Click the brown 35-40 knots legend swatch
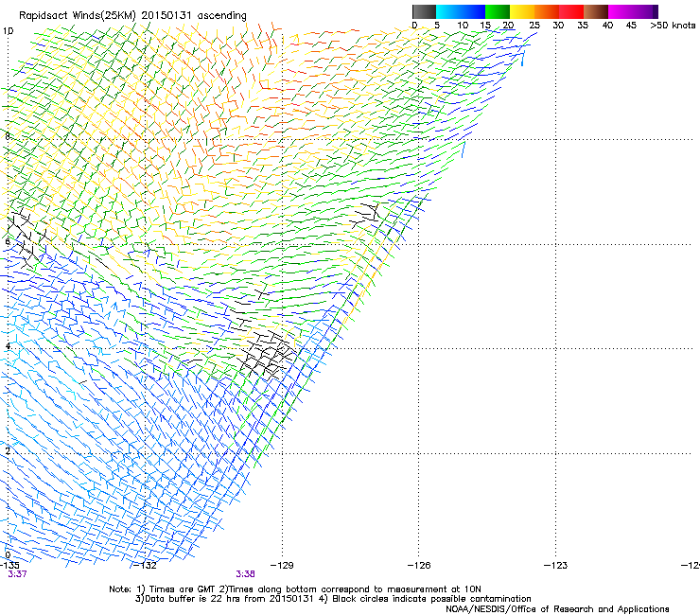Viewport: 700px width, 615px height. click(596, 11)
